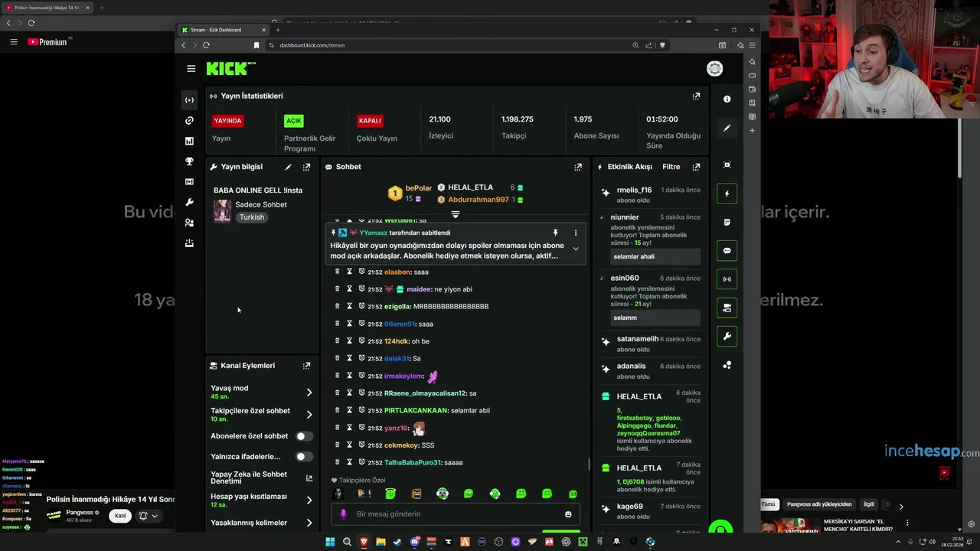Screen dimensions: 980x551
Task: Toggle Abonelere özel sohbet switch
Action: 304,436
